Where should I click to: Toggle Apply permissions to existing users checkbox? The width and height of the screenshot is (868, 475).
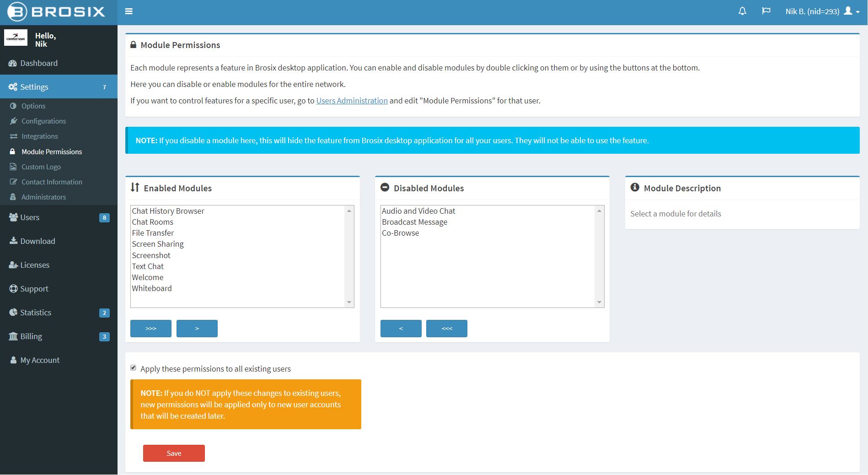[x=134, y=368]
